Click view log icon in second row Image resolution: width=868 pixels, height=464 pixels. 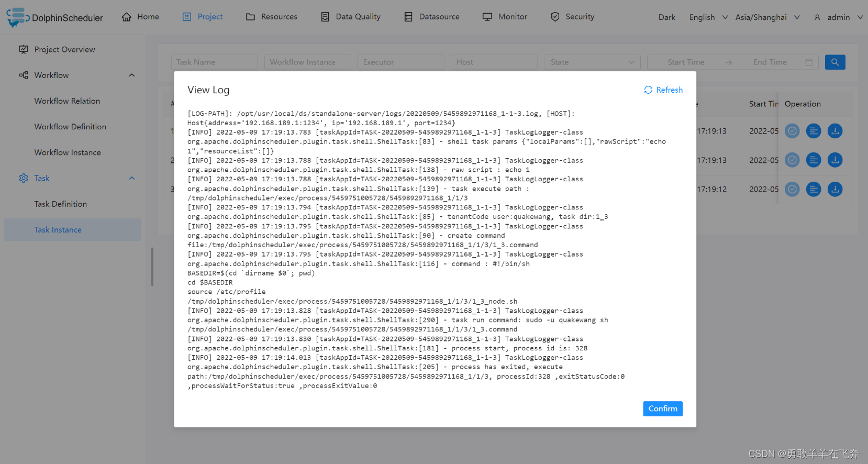tap(814, 160)
